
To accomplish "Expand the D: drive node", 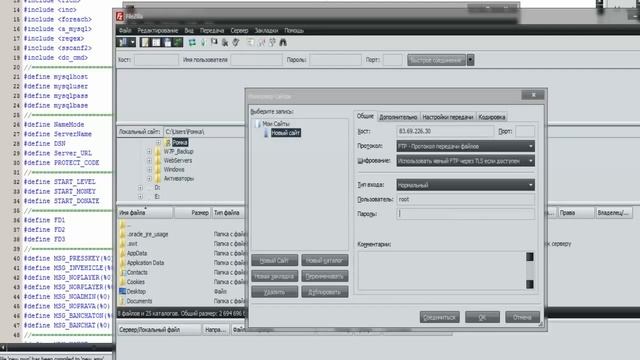I will click(140, 188).
